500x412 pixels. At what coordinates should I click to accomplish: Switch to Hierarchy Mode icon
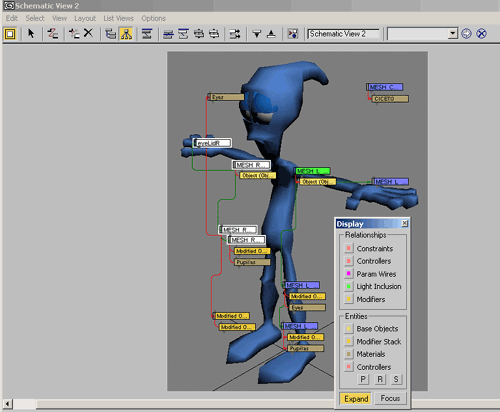click(x=110, y=34)
